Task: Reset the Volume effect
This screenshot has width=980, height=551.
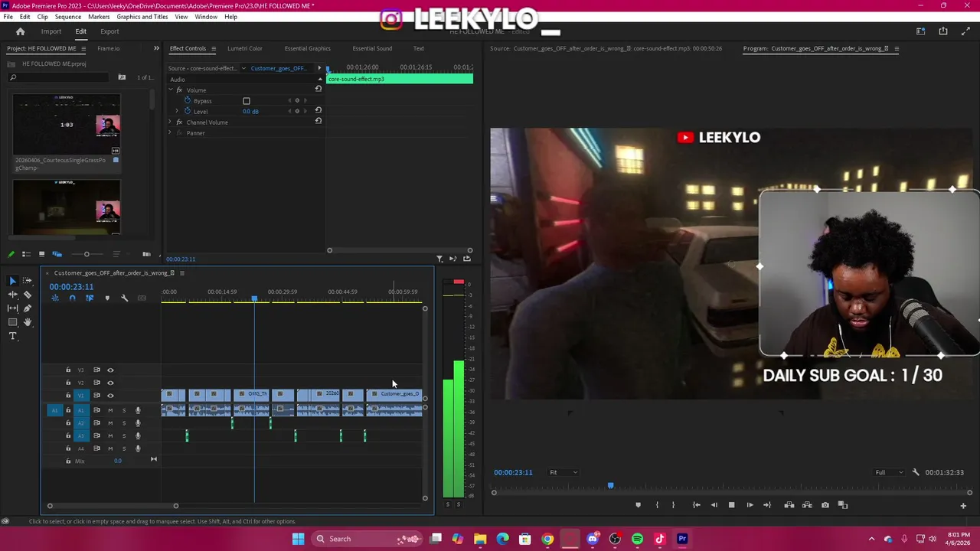Action: tap(318, 89)
